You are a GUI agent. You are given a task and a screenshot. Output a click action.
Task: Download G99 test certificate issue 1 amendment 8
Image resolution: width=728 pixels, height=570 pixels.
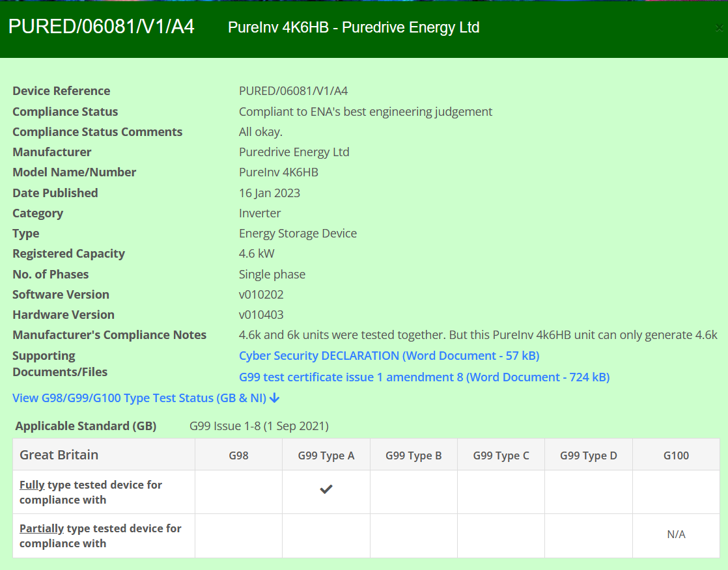click(x=424, y=377)
